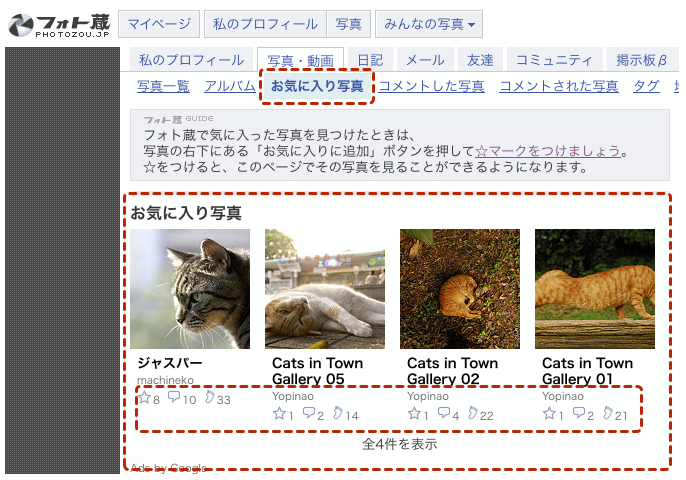
Task: Open the ジャスパー cat photo thumbnail
Action: click(190, 288)
